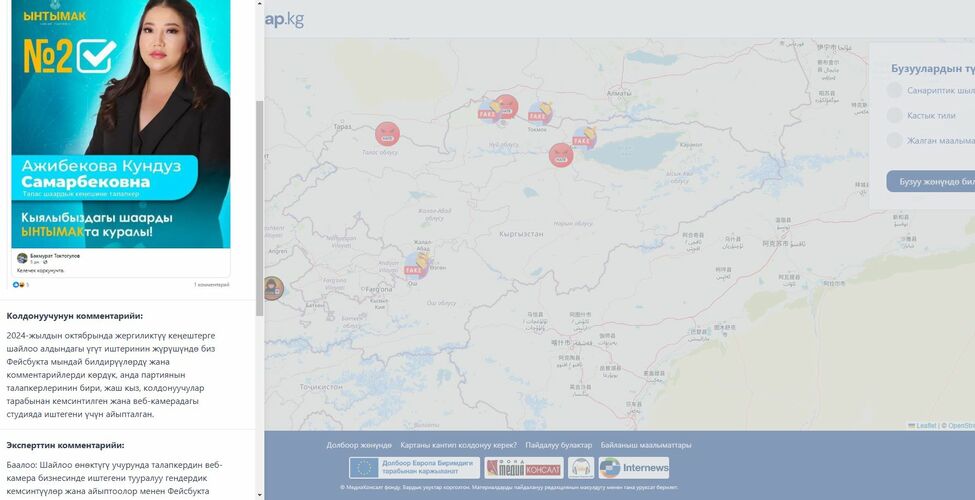Open "Картаны кантип колдонуу керек?" link
The image size is (975, 500).
(x=458, y=445)
